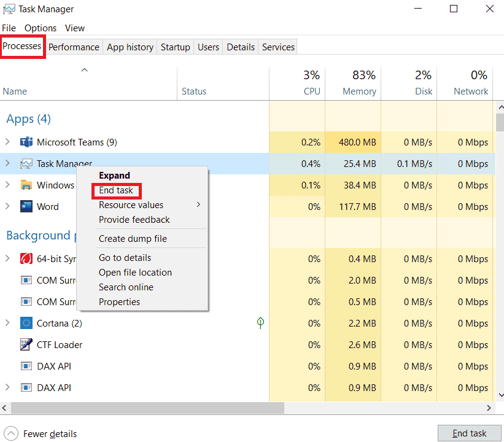This screenshot has height=442, width=504.
Task: Open the Options menu
Action: (41, 28)
